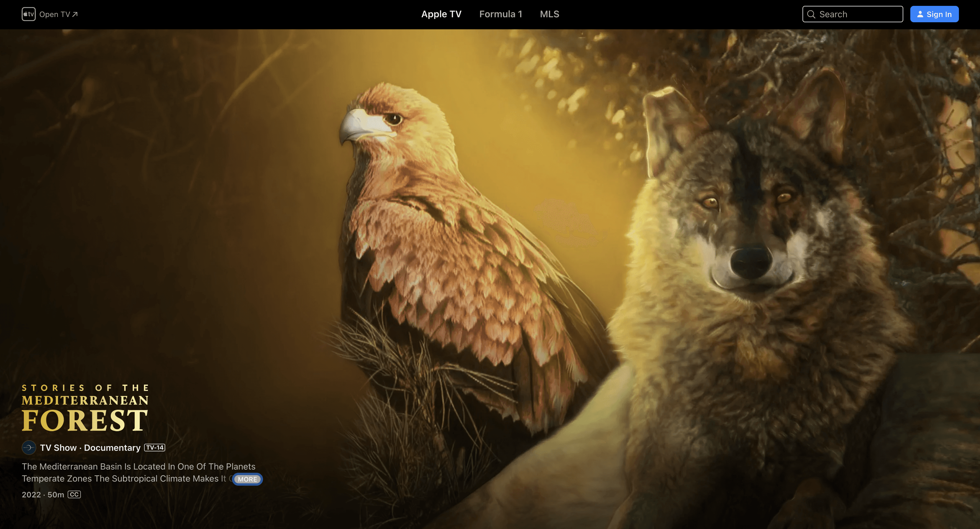Click the TV-14 rating badge
The width and height of the screenshot is (980, 529).
click(x=155, y=448)
